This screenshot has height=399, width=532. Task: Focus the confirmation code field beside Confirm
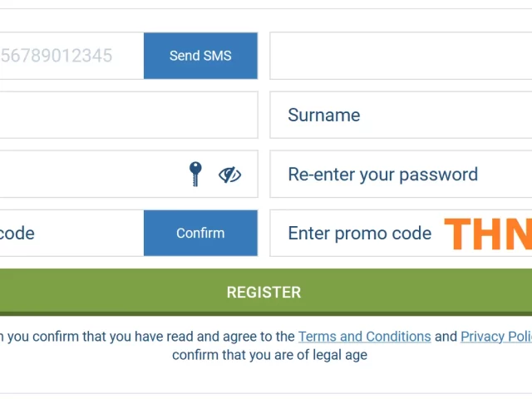(x=71, y=233)
